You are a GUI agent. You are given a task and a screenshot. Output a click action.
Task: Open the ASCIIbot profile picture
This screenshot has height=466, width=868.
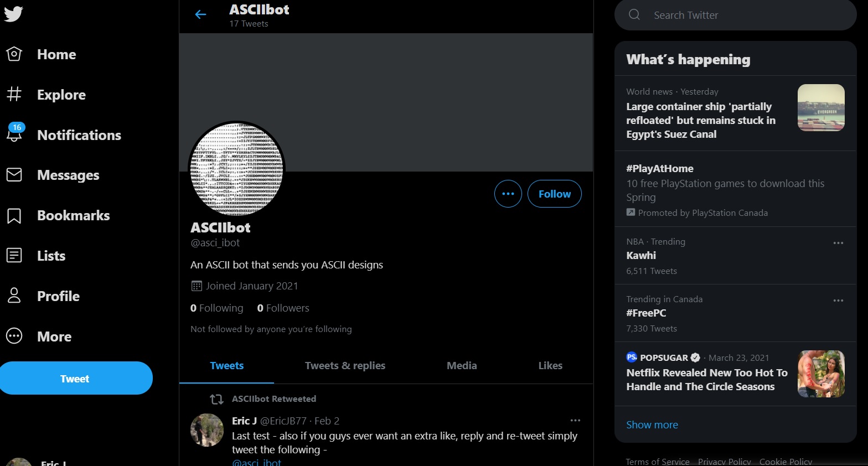click(x=237, y=169)
